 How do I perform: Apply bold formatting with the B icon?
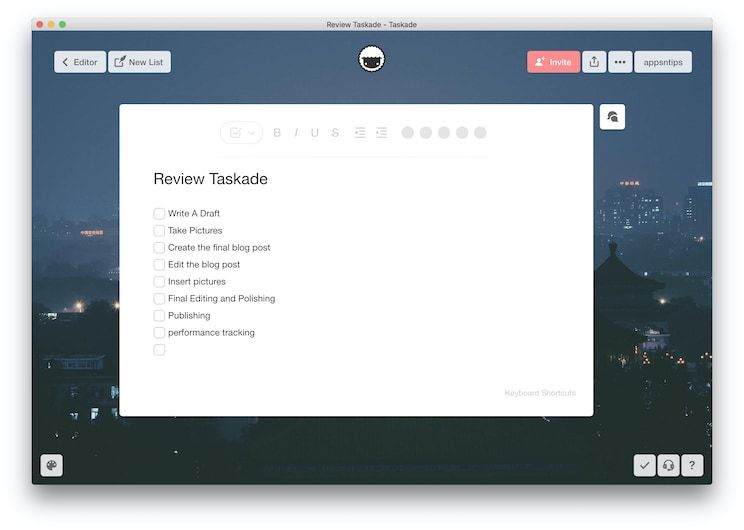[277, 133]
